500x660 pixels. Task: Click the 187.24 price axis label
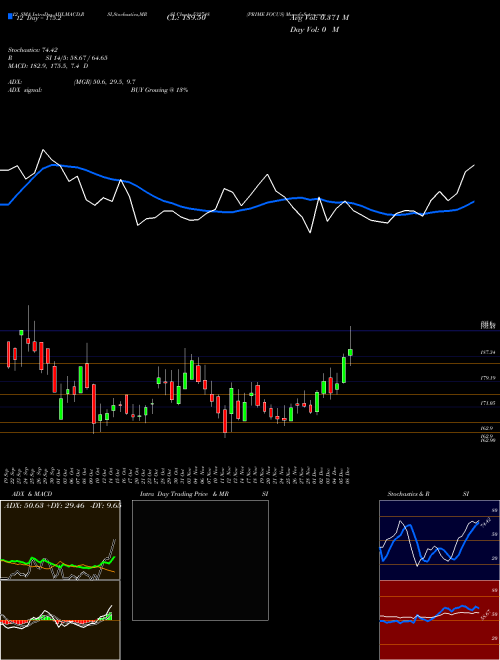point(487,352)
